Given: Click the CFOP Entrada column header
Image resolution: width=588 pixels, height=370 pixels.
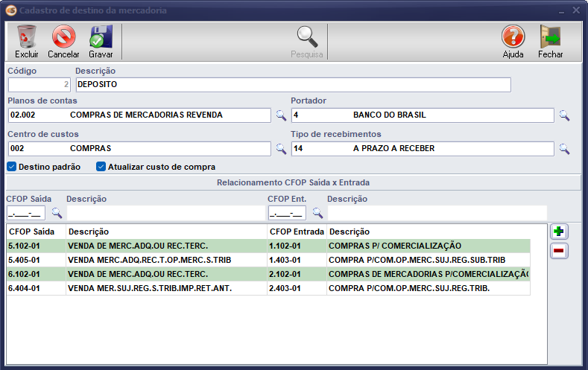Looking at the screenshot, I should pyautogui.click(x=296, y=232).
